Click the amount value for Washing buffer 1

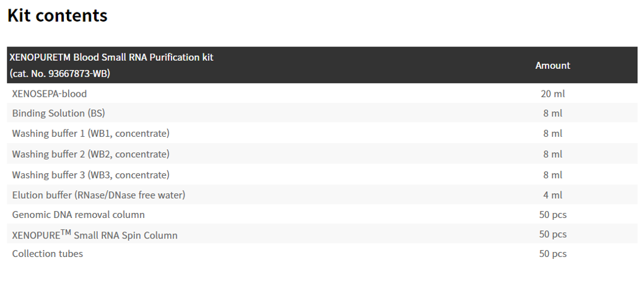552,133
